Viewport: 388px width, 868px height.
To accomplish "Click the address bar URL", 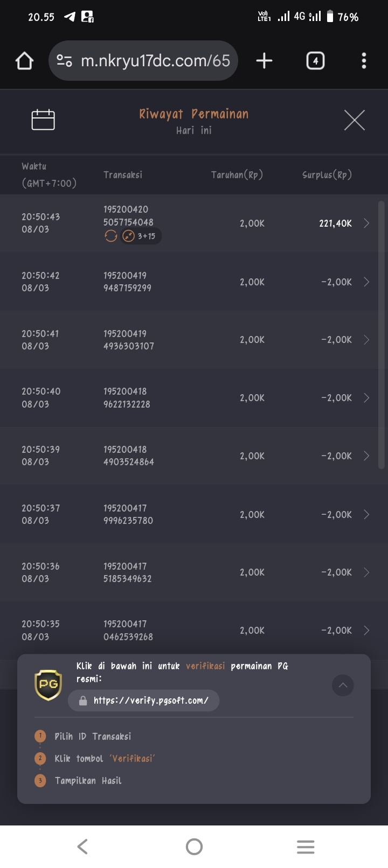I will coord(155,61).
